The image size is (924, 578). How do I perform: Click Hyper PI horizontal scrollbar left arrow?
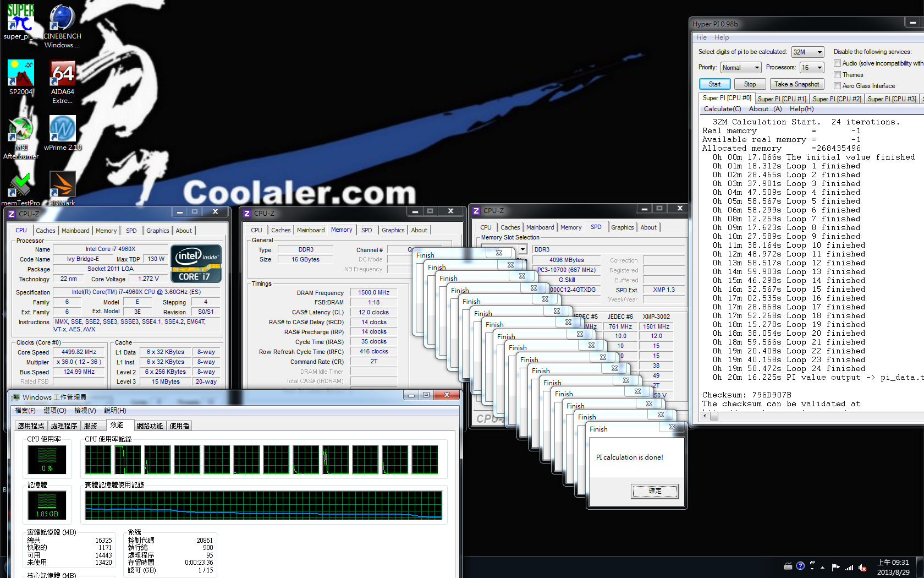point(706,416)
